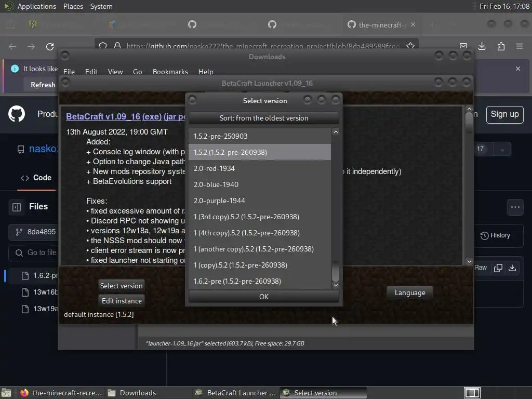Click Raw file view button

481,268
